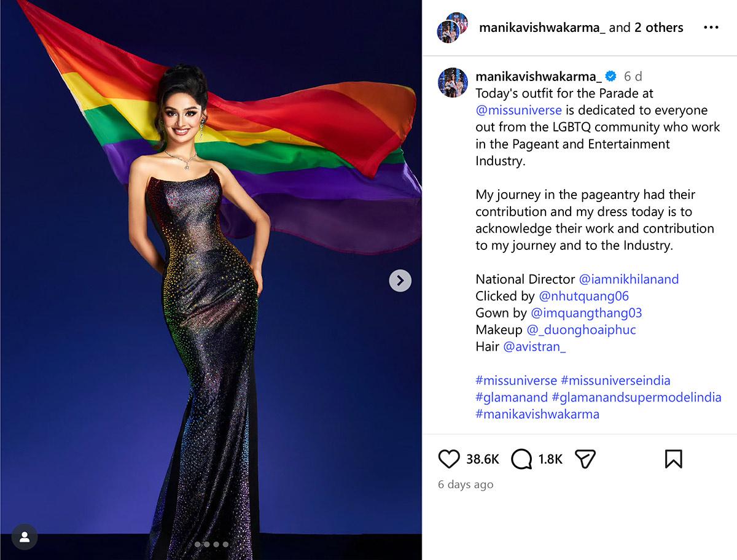
Task: Share the post using paper plane icon
Action: (586, 459)
